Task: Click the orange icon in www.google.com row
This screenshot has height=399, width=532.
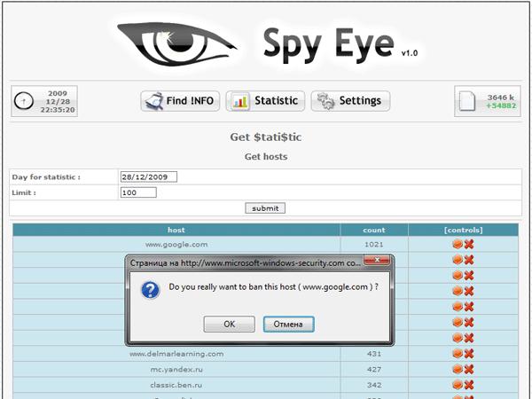Action: pos(458,244)
